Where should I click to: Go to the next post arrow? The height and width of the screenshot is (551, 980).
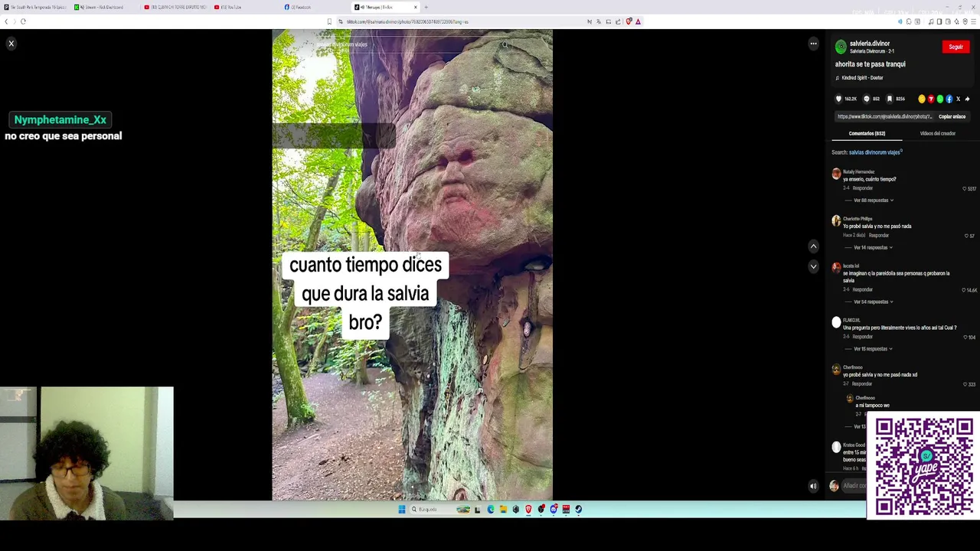point(813,266)
